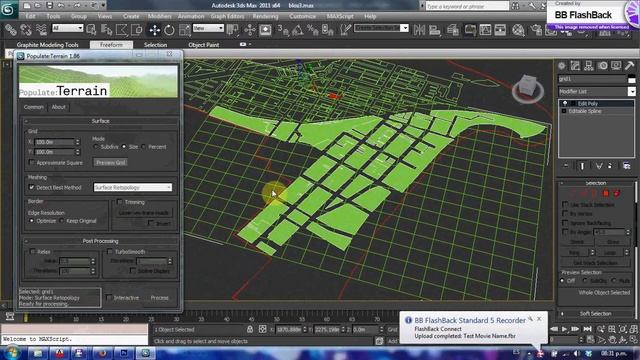640x360 pixels.
Task: Select Polygon sub-object level red icon
Action: pyautogui.click(x=606, y=193)
